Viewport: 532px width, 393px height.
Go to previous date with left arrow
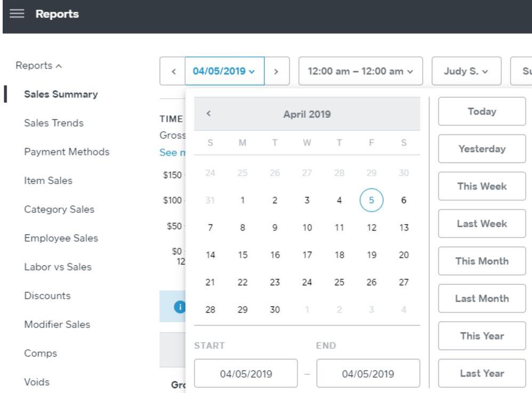tap(173, 71)
